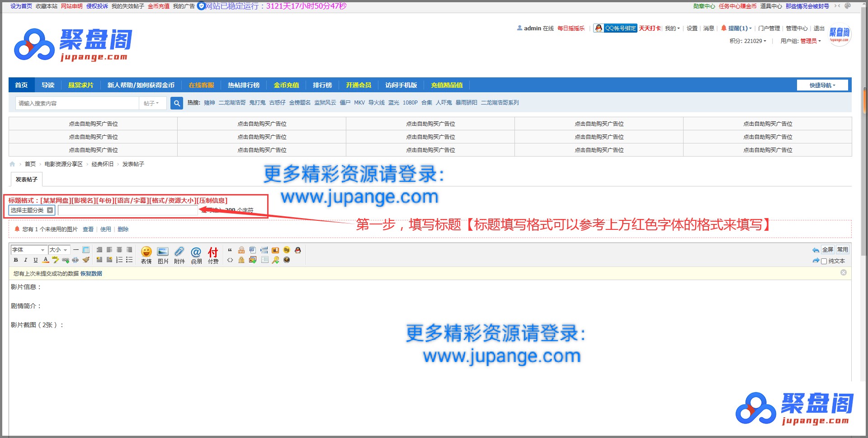Screen dimensions: 868x438
Task: Click the undo arrow in the editor
Action: point(816,250)
